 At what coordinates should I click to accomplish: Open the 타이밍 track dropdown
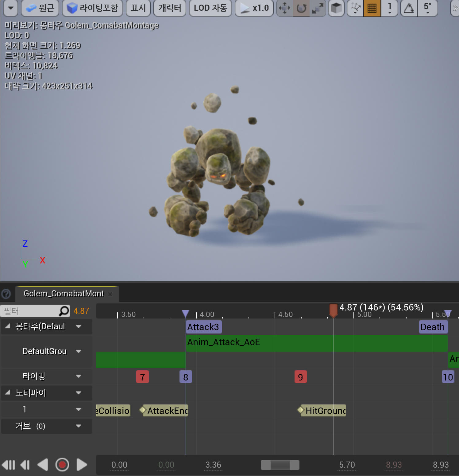coord(79,376)
